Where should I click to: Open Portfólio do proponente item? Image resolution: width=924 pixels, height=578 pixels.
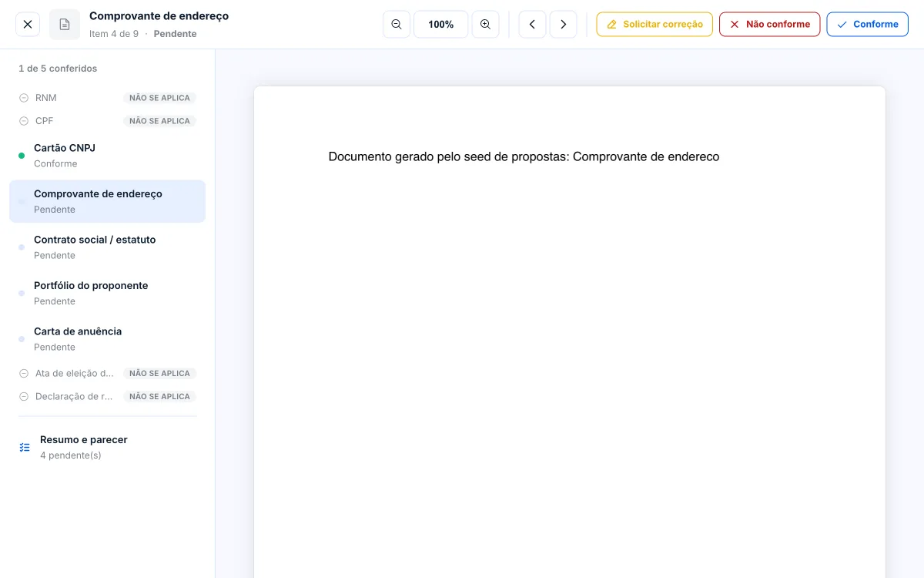click(108, 293)
